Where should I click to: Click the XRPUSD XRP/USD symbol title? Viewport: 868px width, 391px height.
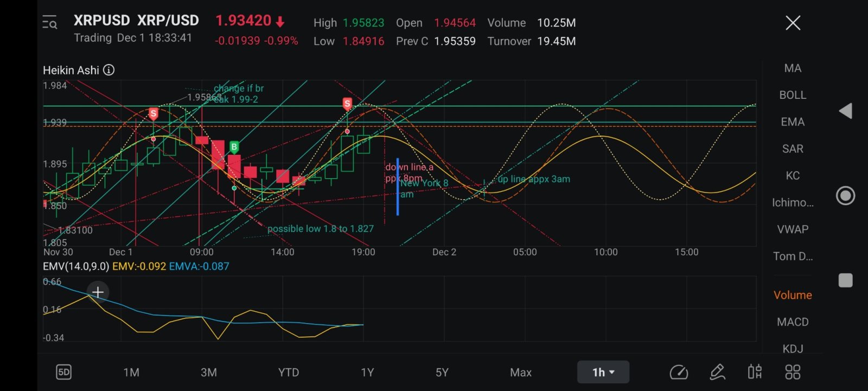pyautogui.click(x=136, y=21)
